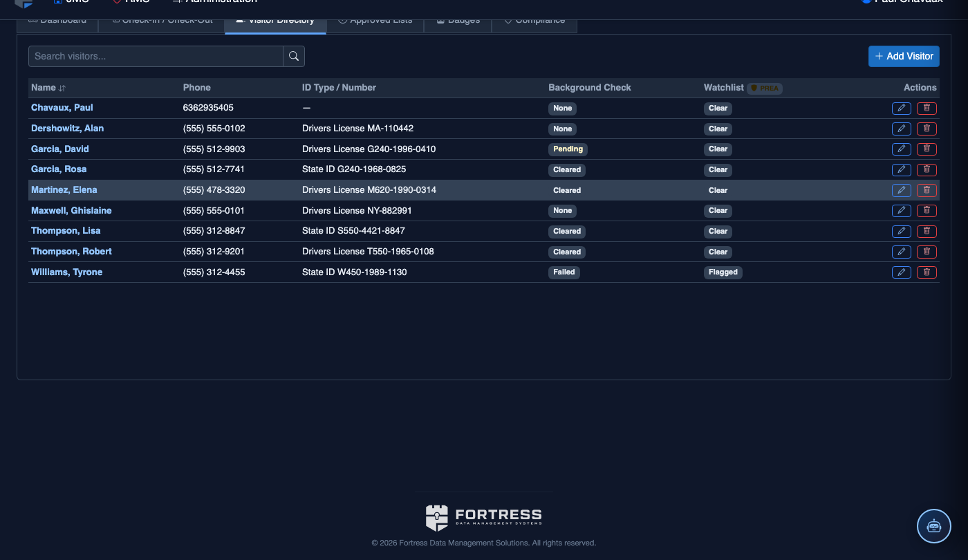The image size is (968, 560).
Task: Click the Pending background check badge
Action: coord(568,149)
